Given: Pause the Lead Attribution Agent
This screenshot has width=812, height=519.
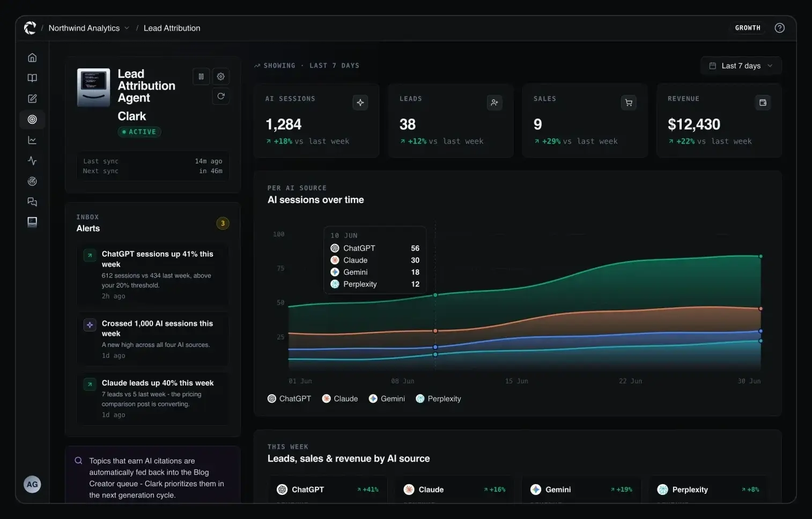Looking at the screenshot, I should pyautogui.click(x=201, y=77).
